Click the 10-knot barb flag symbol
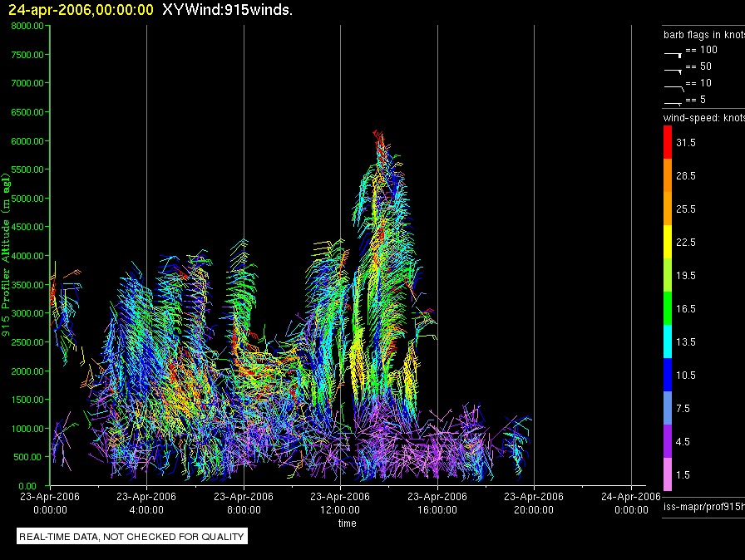This screenshot has width=745, height=560. 673,88
